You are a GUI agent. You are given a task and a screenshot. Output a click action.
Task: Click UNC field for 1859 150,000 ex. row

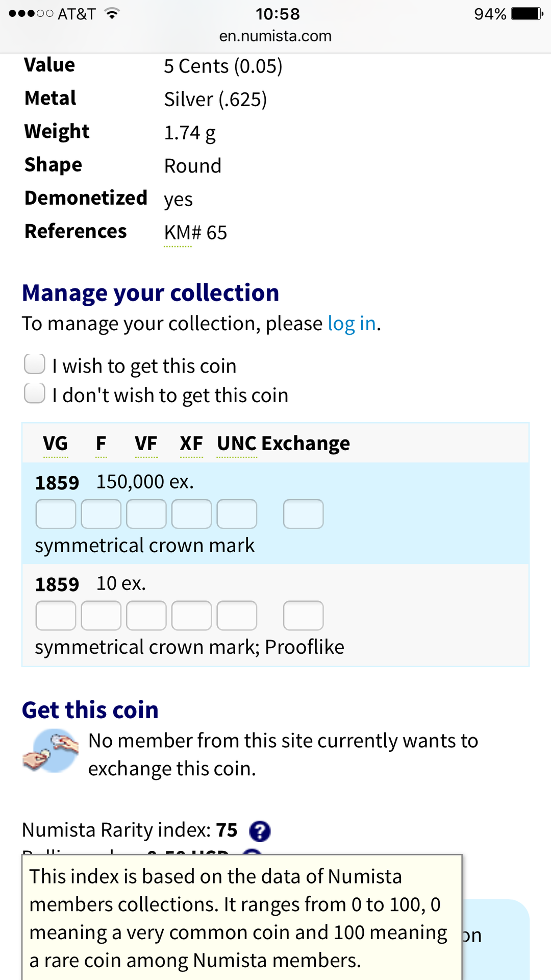point(237,514)
